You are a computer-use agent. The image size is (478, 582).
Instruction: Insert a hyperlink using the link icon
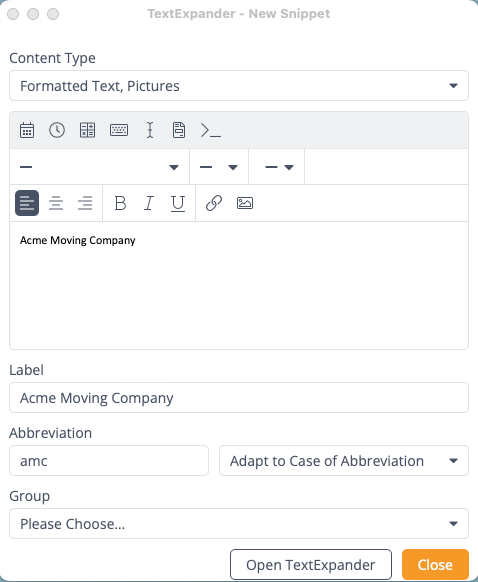coord(214,203)
